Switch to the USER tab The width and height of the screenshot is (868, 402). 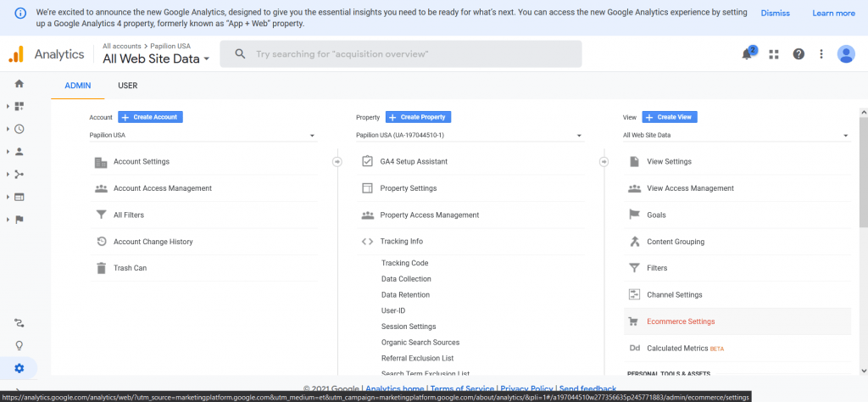click(127, 86)
